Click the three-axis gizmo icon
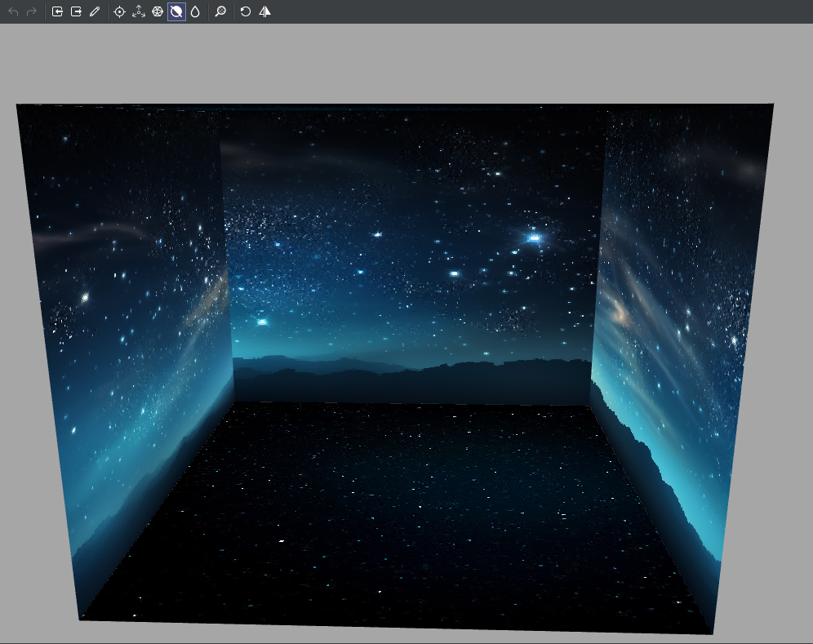This screenshot has width=813, height=644. (x=139, y=11)
